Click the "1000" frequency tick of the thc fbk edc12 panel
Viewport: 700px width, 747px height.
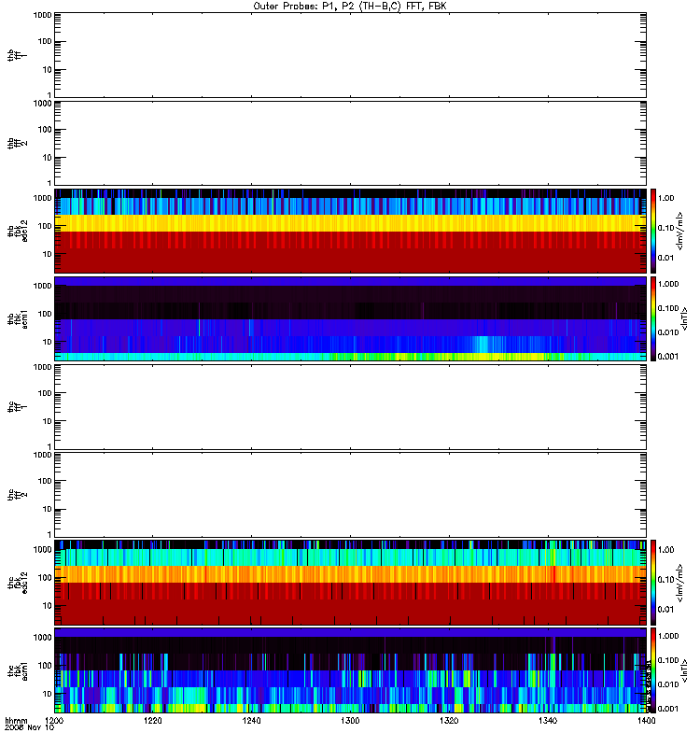pos(42,550)
